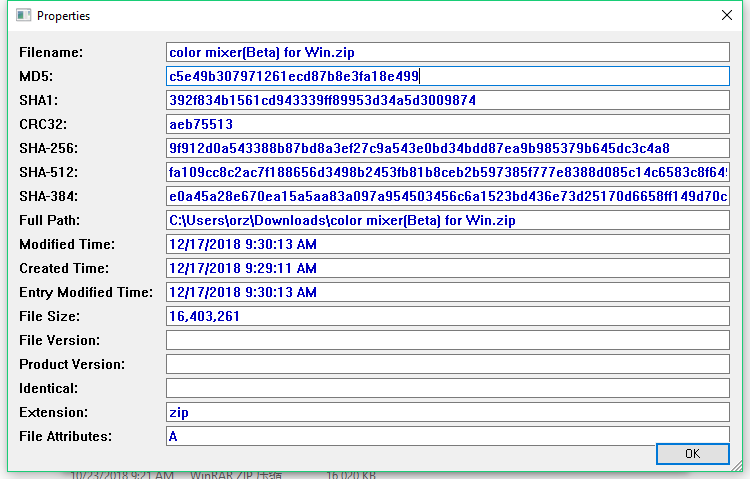Viewport: 750px width, 479px height.
Task: Click the empty Identical field
Action: pos(447,388)
